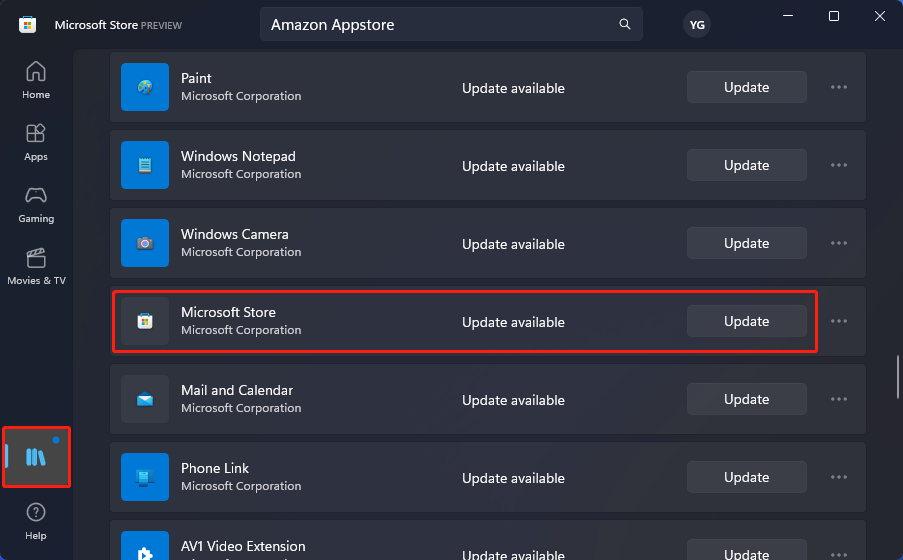This screenshot has height=560, width=903.
Task: Select the Mail and Calendar title
Action: pos(237,390)
